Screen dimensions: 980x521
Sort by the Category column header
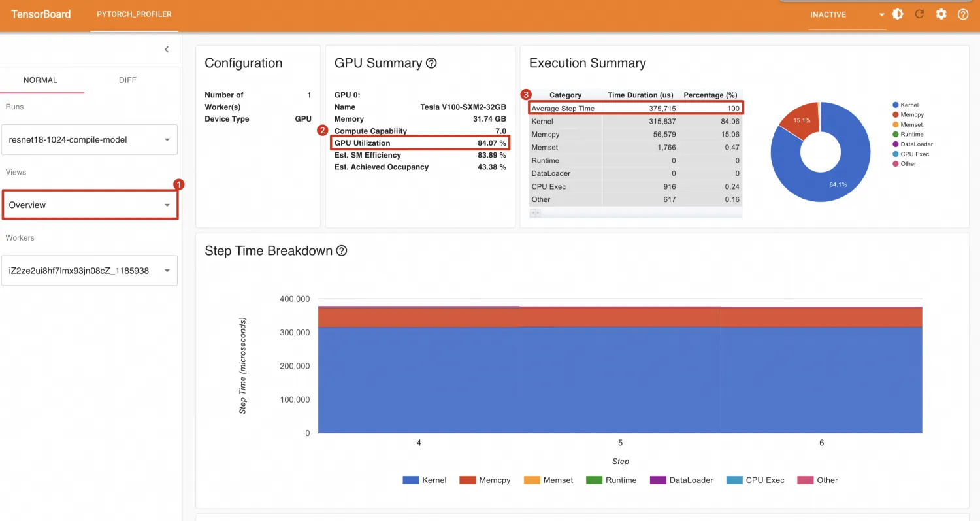(x=565, y=95)
